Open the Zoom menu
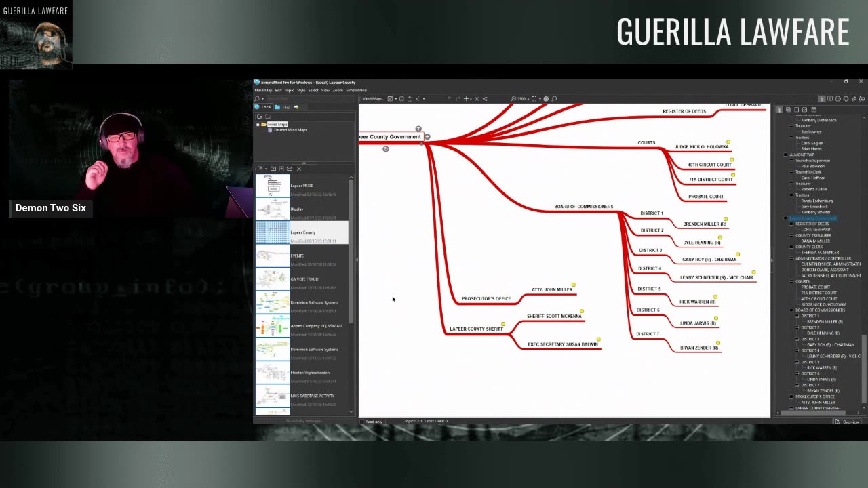Viewport: 868px width, 488px height. 338,90
